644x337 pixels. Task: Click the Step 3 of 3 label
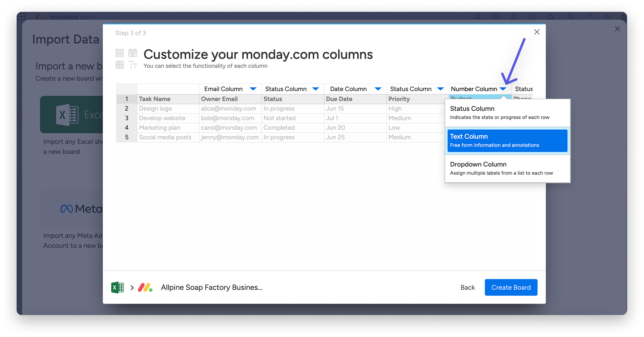130,33
